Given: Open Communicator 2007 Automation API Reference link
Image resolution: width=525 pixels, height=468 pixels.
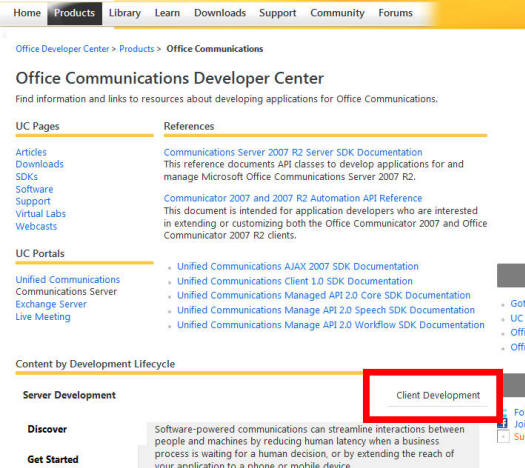Looking at the screenshot, I should [x=293, y=198].
